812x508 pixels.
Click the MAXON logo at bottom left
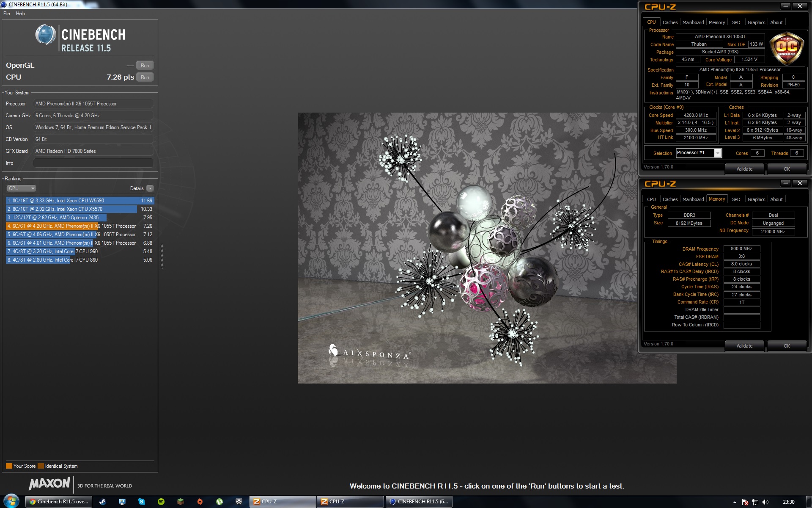click(49, 483)
